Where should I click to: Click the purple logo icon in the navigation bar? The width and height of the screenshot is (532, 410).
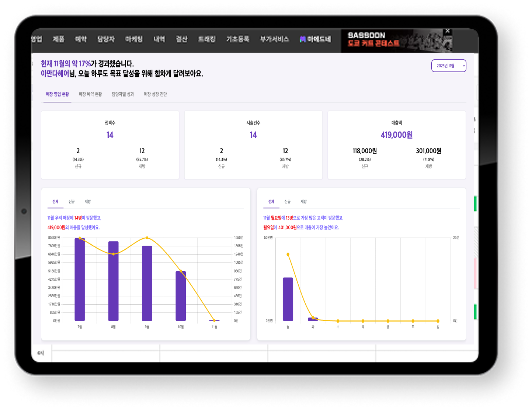pos(303,39)
